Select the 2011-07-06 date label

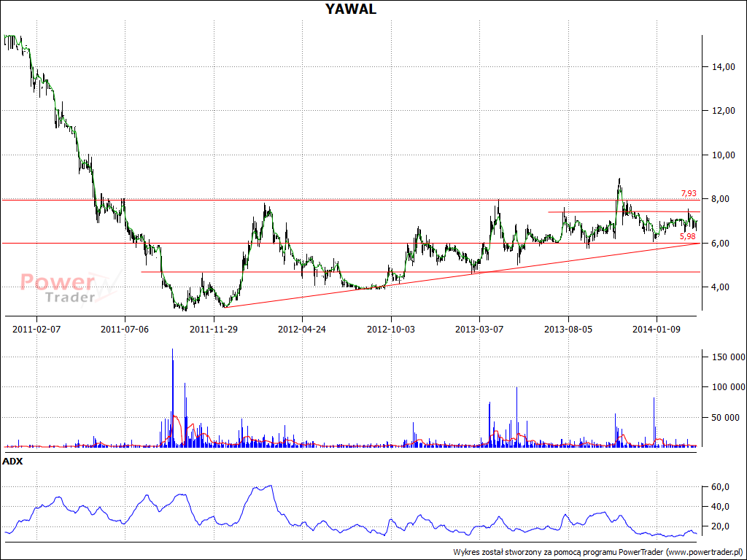coord(125,329)
